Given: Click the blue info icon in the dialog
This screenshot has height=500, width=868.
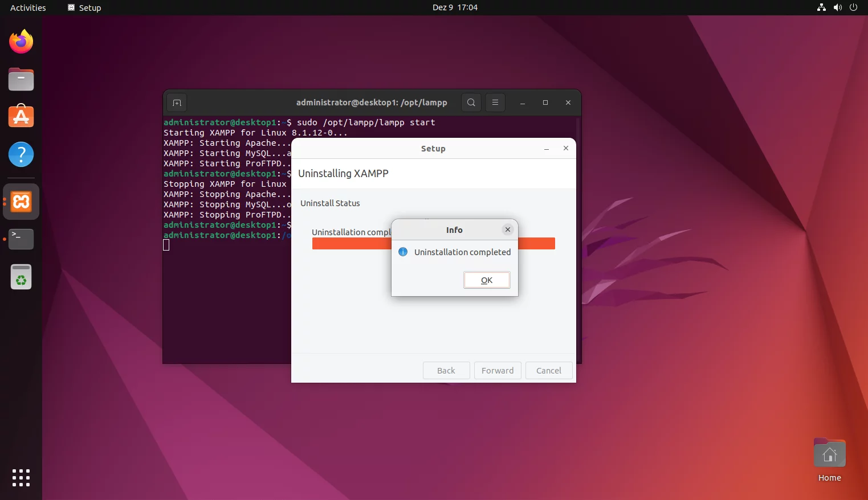Looking at the screenshot, I should tap(403, 252).
